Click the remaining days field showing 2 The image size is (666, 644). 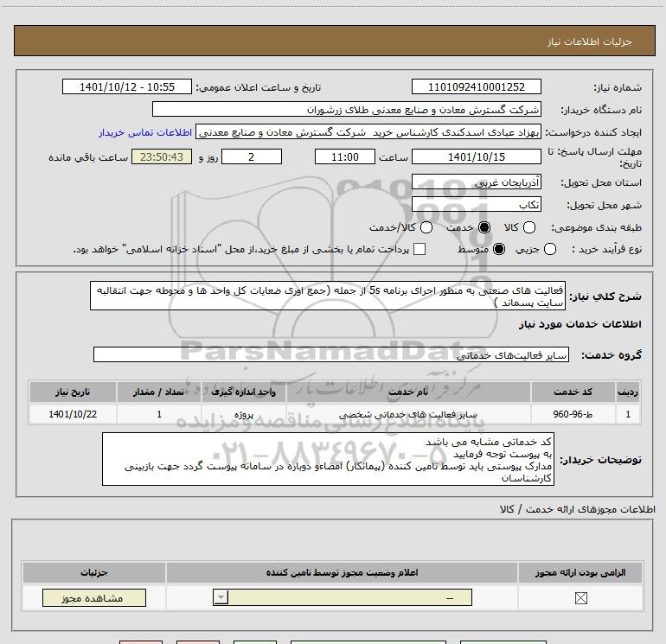pos(252,156)
